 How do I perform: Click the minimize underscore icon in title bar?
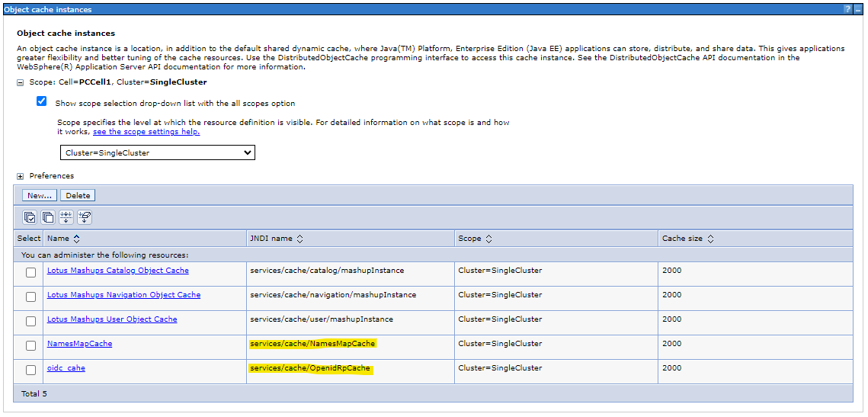859,9
